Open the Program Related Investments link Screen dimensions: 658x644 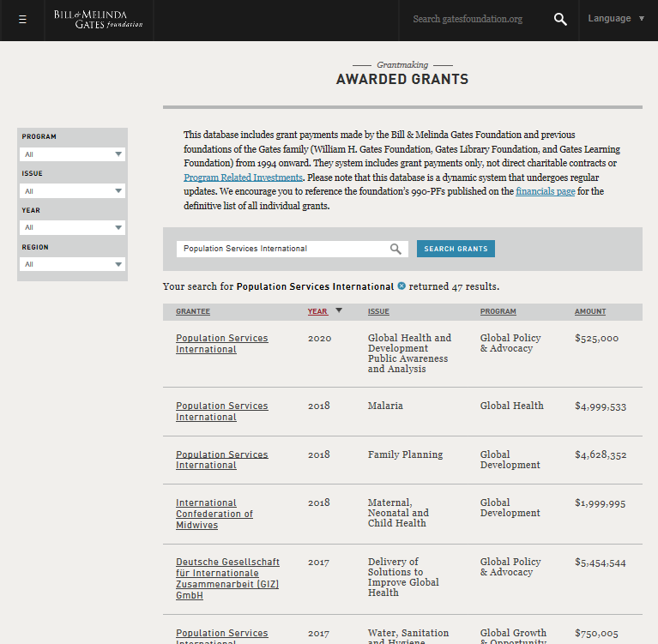point(243,178)
